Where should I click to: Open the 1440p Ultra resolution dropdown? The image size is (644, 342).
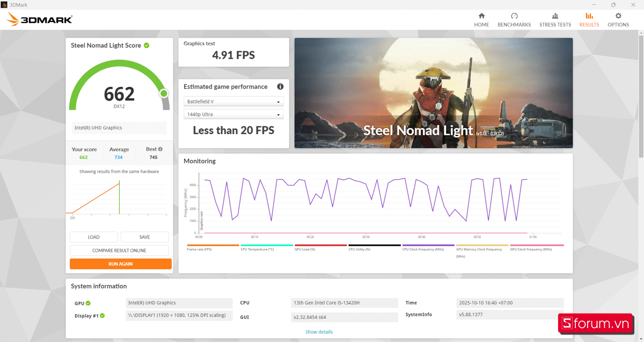[233, 114]
